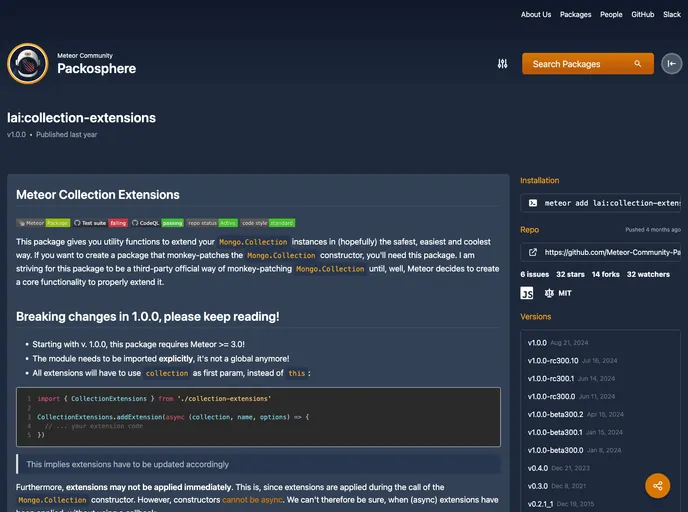Open the About Us menu item

(536, 14)
